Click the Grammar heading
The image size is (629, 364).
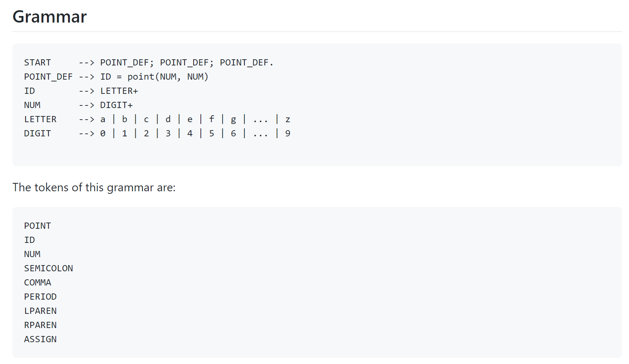49,17
